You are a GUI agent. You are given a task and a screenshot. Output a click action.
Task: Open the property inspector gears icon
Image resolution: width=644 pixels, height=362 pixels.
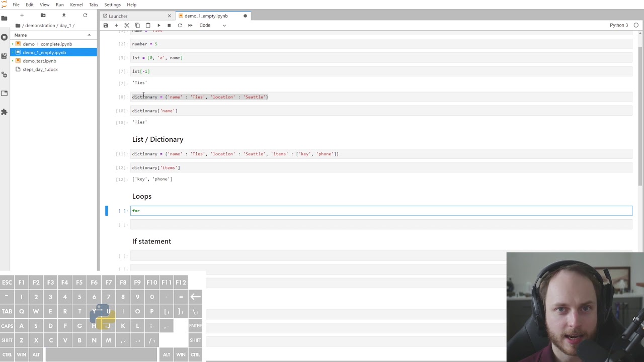pos(5,74)
